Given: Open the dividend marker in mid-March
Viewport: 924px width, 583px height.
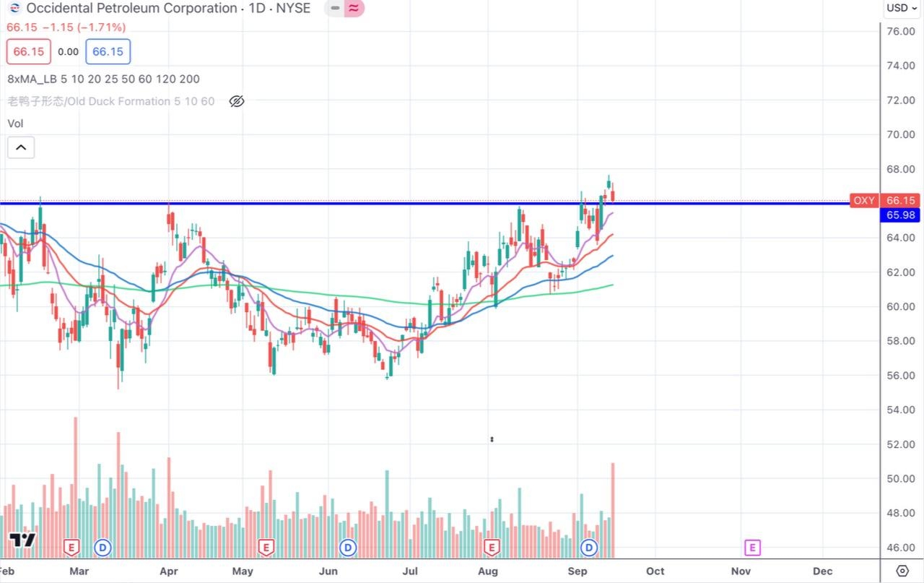Looking at the screenshot, I should pyautogui.click(x=103, y=548).
